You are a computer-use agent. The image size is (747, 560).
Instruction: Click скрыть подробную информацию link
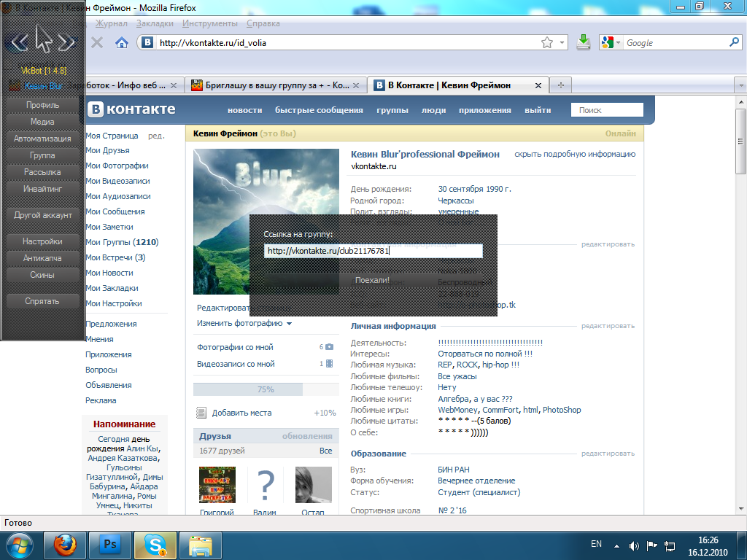575,155
